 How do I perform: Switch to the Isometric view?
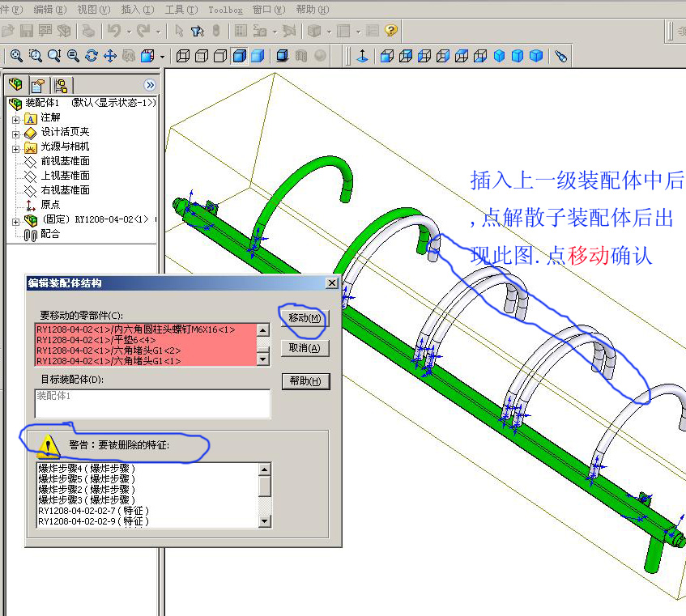(499, 56)
